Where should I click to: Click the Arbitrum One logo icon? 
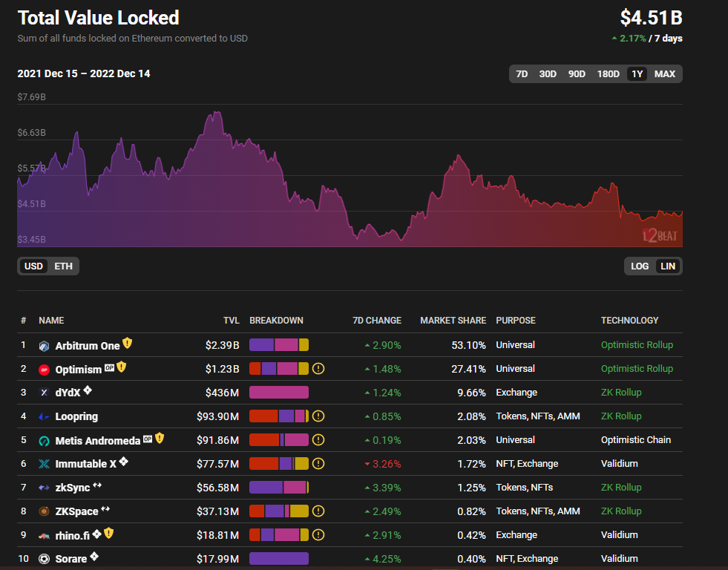44,346
